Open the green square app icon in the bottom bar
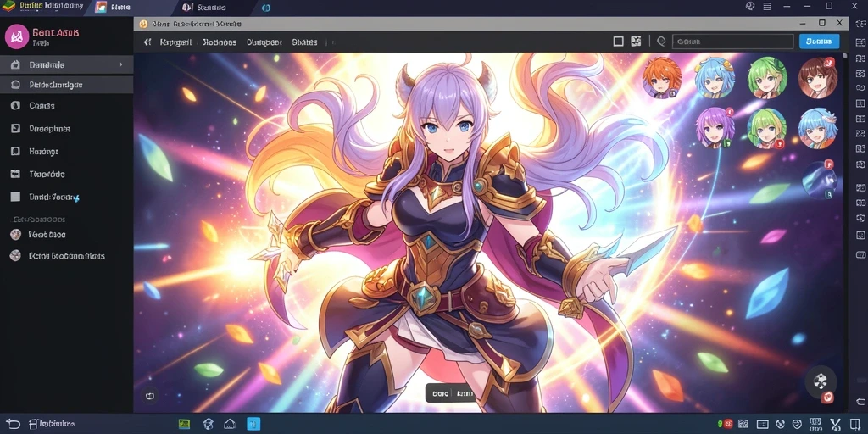The image size is (868, 434). point(184,424)
